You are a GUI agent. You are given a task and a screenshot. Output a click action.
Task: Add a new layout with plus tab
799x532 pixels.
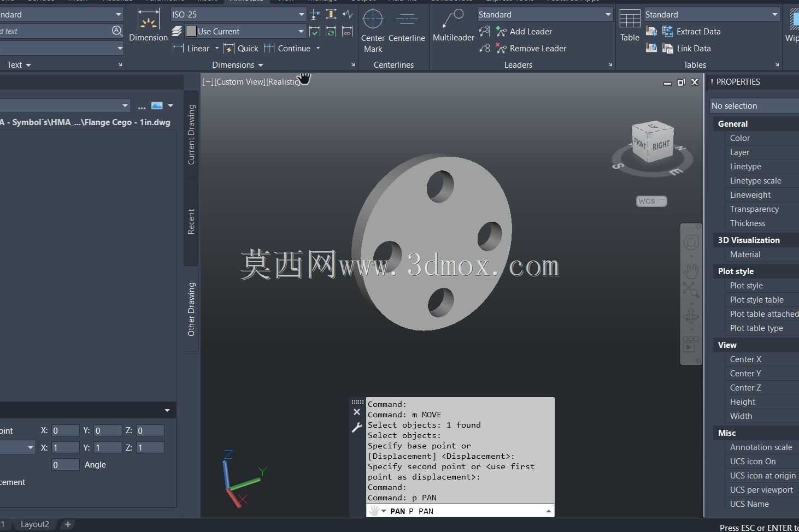(x=67, y=524)
